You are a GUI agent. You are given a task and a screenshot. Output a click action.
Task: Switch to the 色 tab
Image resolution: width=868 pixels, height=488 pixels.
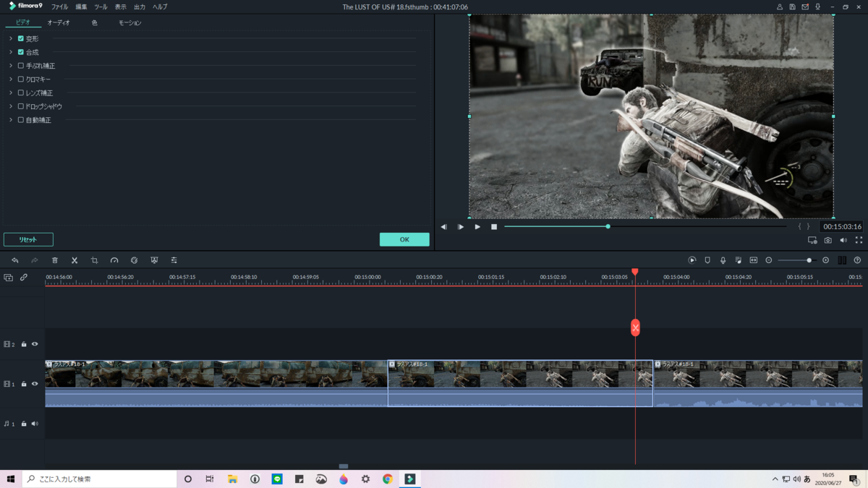coord(94,23)
